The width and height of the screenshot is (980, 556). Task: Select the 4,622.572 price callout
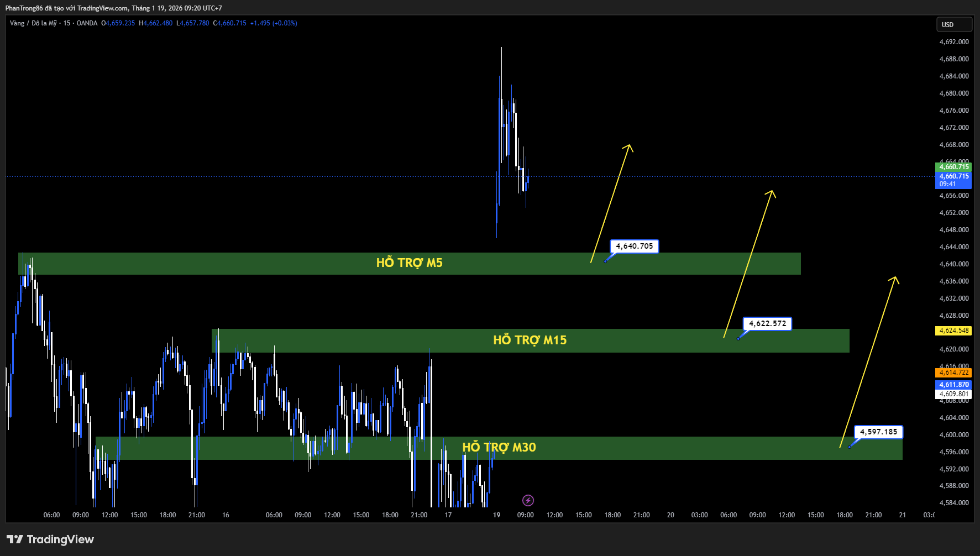(767, 324)
